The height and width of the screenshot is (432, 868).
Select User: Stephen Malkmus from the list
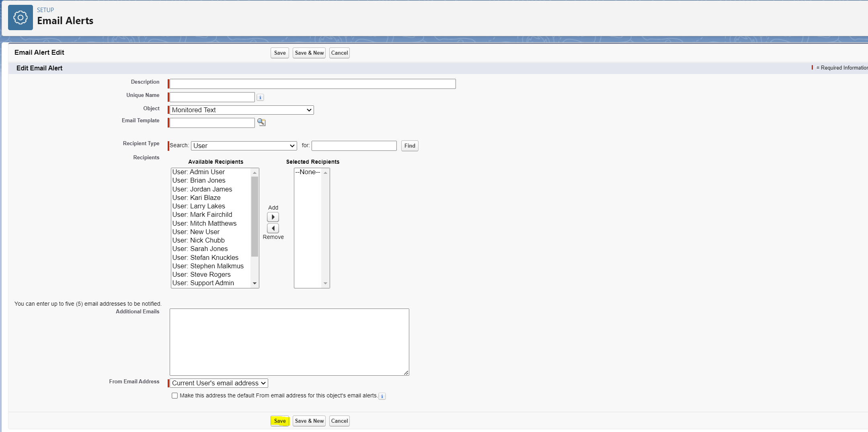pyautogui.click(x=208, y=266)
